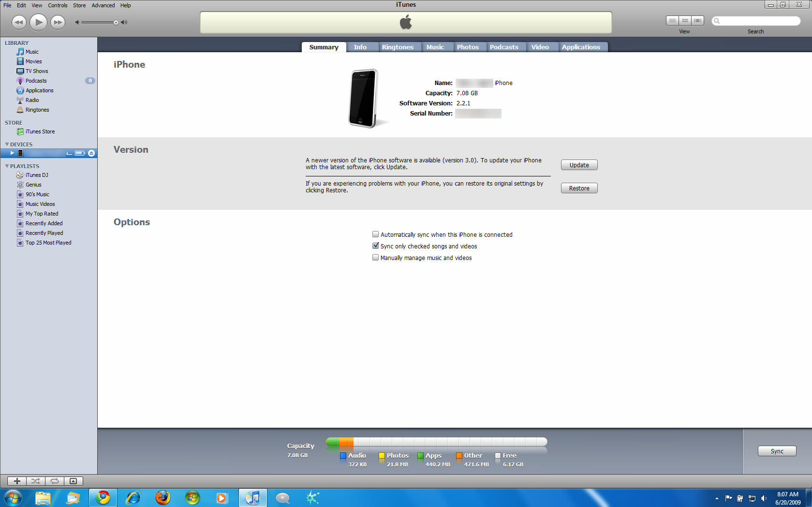812x507 pixels.
Task: Eject the iPhone from the Devices list
Action: coord(91,153)
